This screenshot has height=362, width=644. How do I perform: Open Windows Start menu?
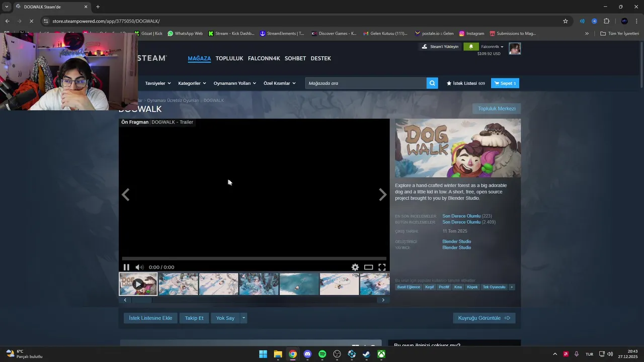(263, 354)
